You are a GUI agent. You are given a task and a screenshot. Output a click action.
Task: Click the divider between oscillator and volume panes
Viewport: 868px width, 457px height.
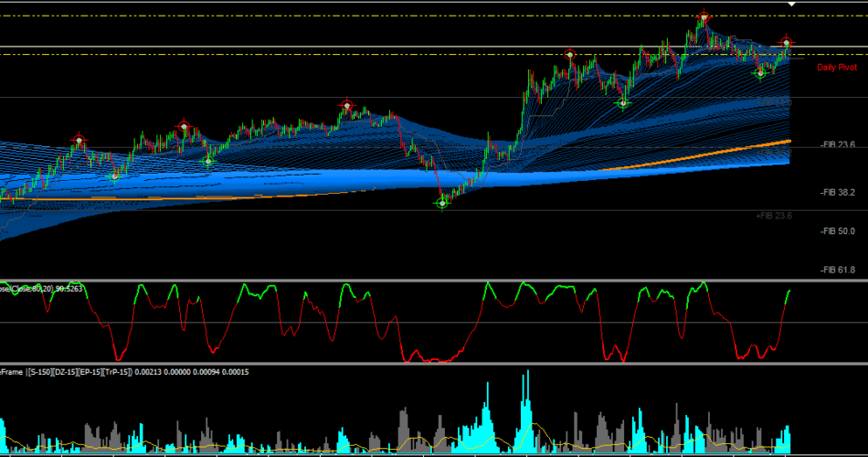(x=434, y=364)
